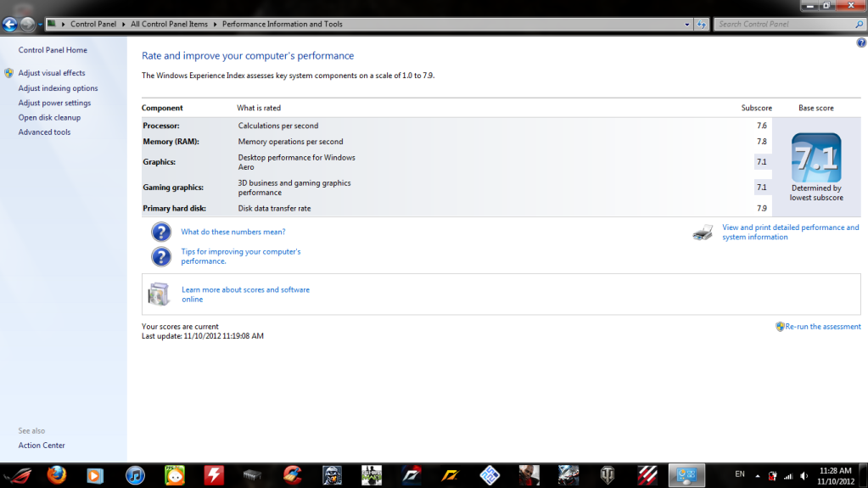The width and height of the screenshot is (868, 488).
Task: Open Firefox from the taskbar
Action: click(56, 474)
